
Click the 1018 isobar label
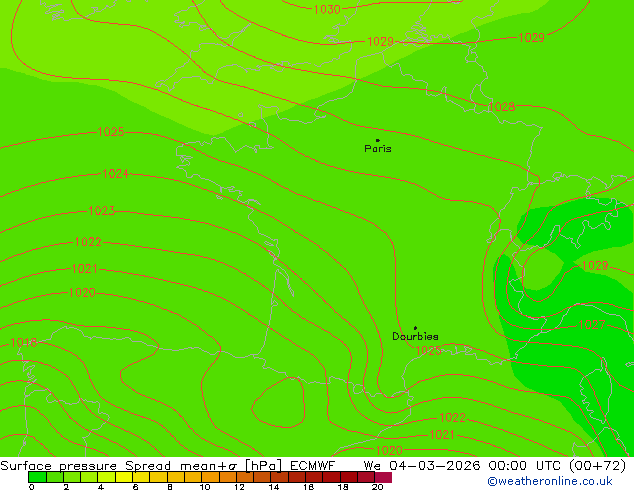tap(23, 342)
